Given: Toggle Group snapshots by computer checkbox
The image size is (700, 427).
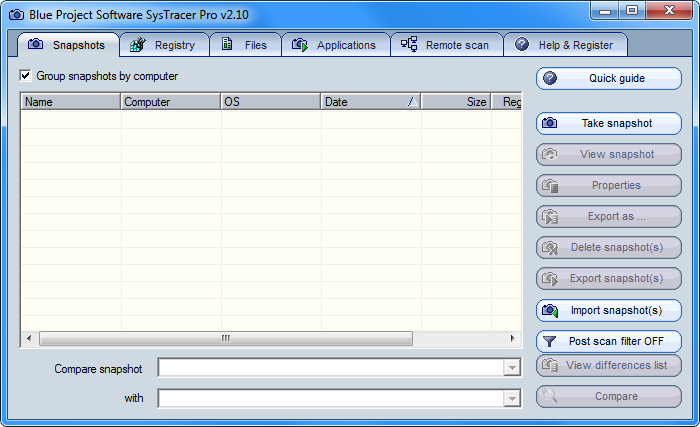Looking at the screenshot, I should [x=25, y=75].
